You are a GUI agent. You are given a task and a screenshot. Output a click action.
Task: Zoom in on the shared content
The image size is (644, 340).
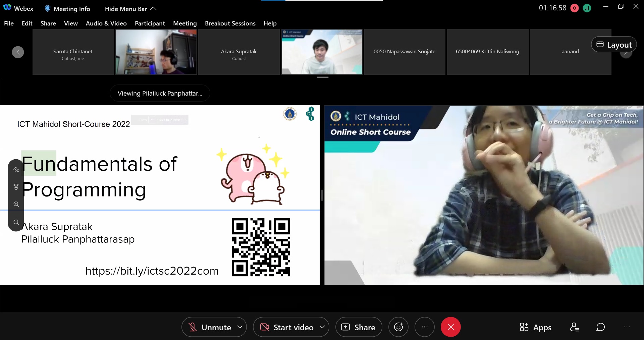[x=16, y=204]
